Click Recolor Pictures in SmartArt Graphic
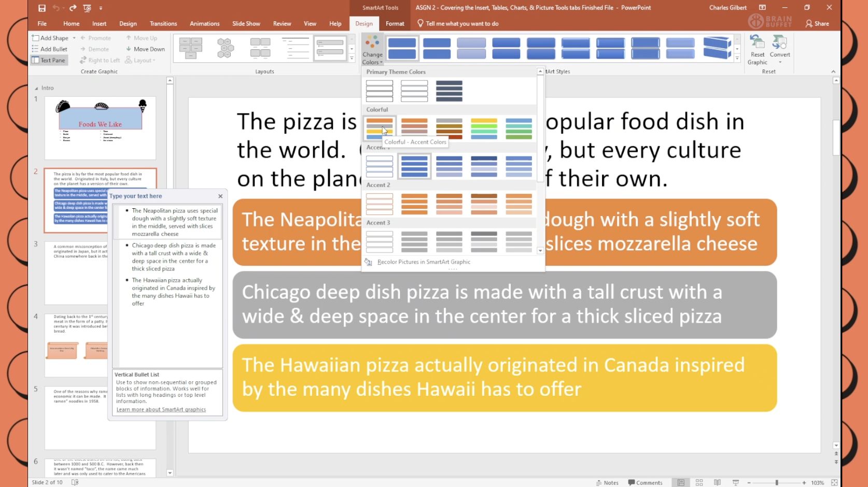The image size is (868, 487). 423,262
